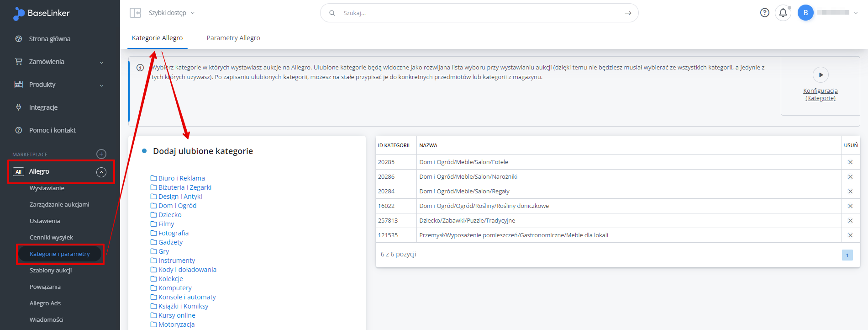868x330 pixels.
Task: Open the notifications bell
Action: tap(783, 13)
